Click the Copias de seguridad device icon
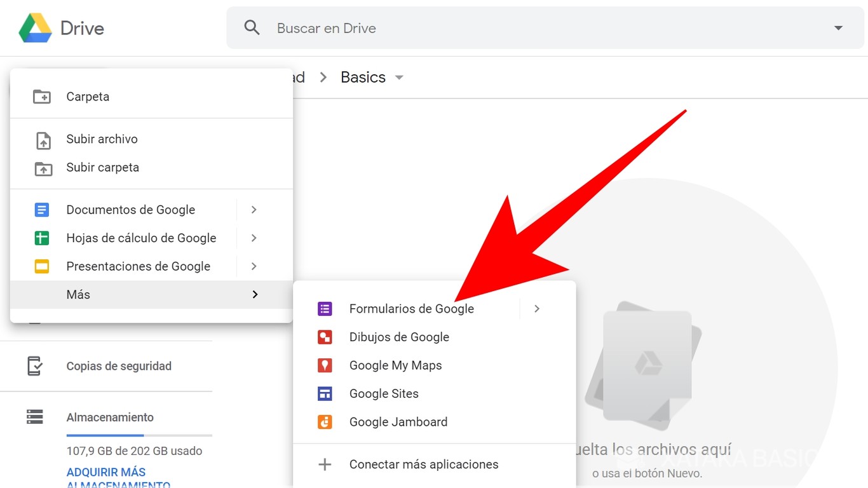The width and height of the screenshot is (868, 488). tap(35, 366)
